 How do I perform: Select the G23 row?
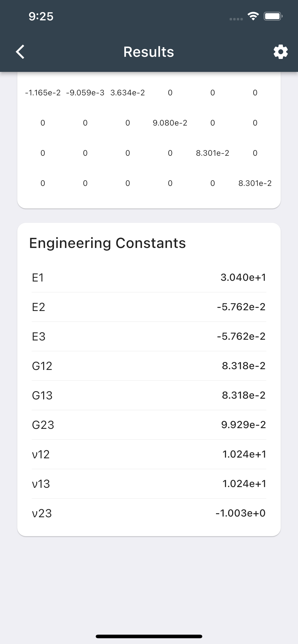tap(149, 425)
